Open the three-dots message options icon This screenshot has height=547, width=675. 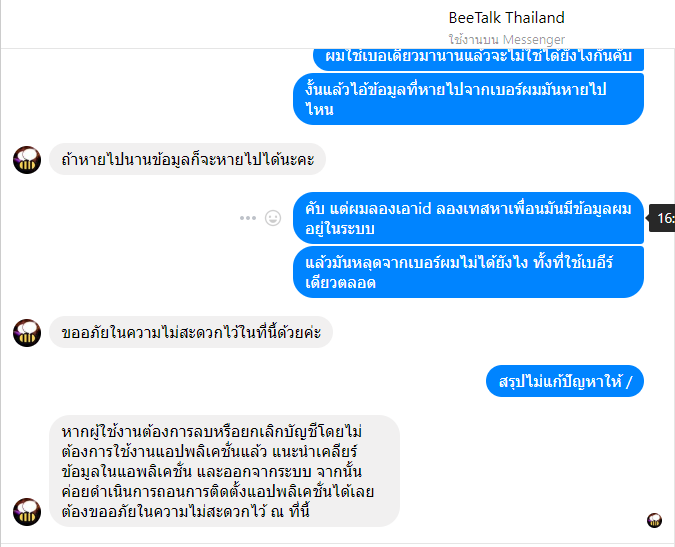pyautogui.click(x=248, y=218)
